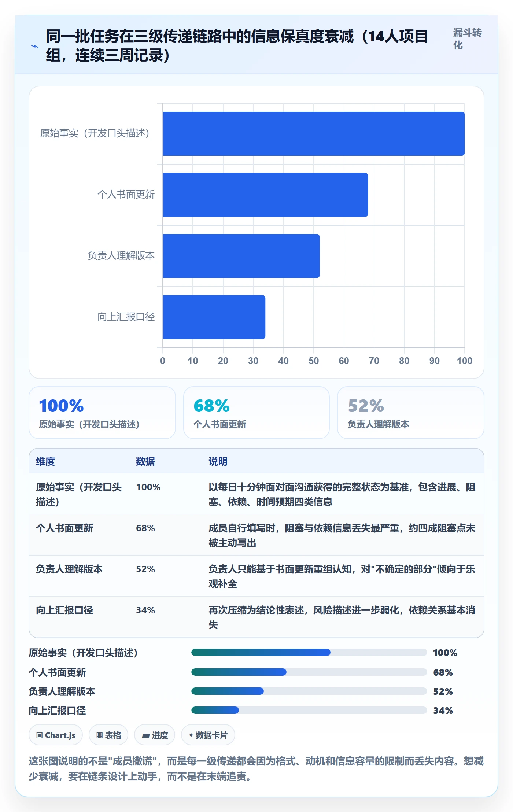This screenshot has height=812, width=513.
Task: Select the 负责人理解版本 table row name
Action: tap(69, 569)
